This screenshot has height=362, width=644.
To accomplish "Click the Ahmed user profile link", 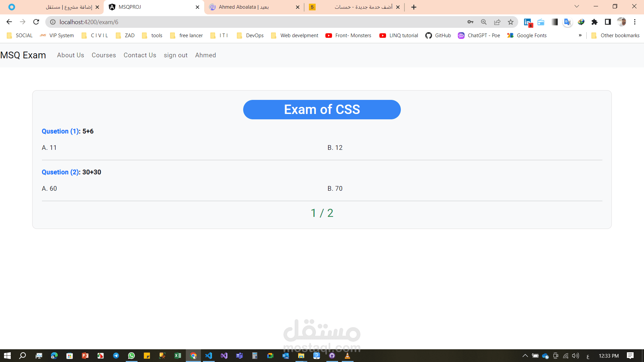I will pyautogui.click(x=206, y=55).
